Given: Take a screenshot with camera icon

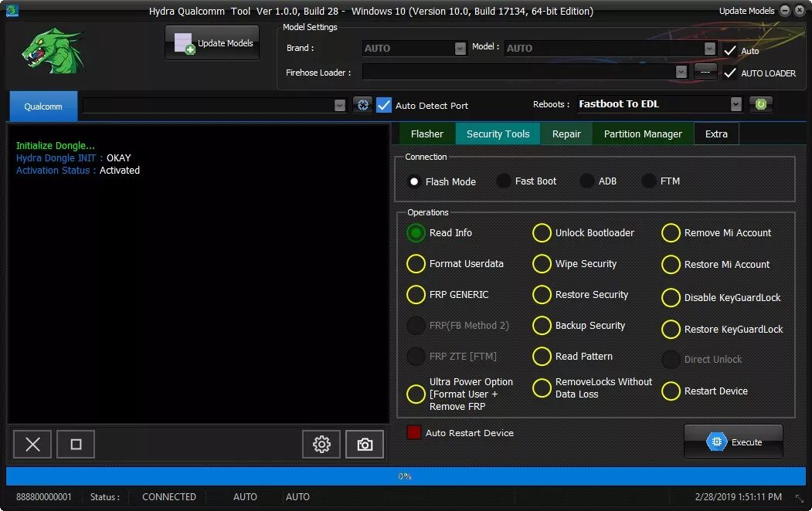Looking at the screenshot, I should 365,445.
